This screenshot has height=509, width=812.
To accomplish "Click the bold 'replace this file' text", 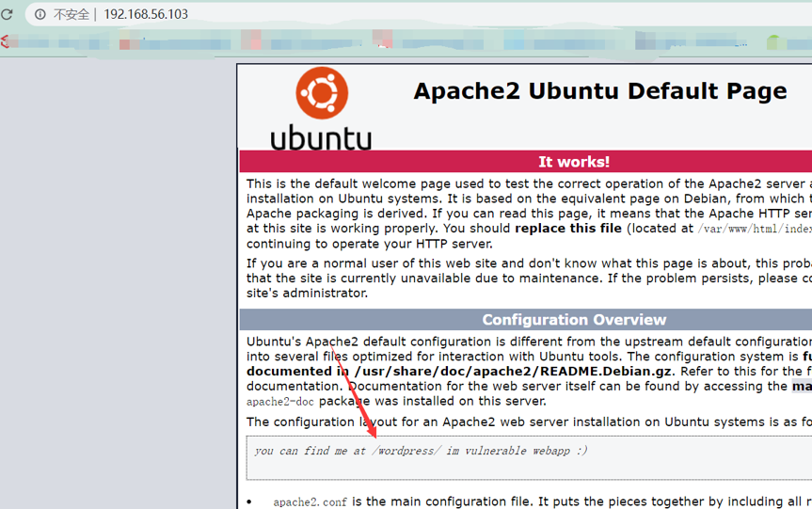I will pyautogui.click(x=568, y=229).
